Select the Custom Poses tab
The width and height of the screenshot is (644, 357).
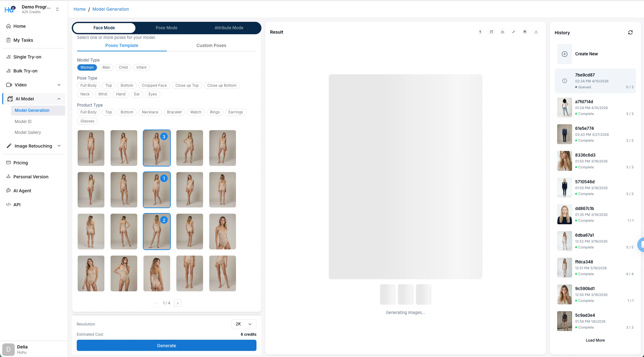pos(211,45)
